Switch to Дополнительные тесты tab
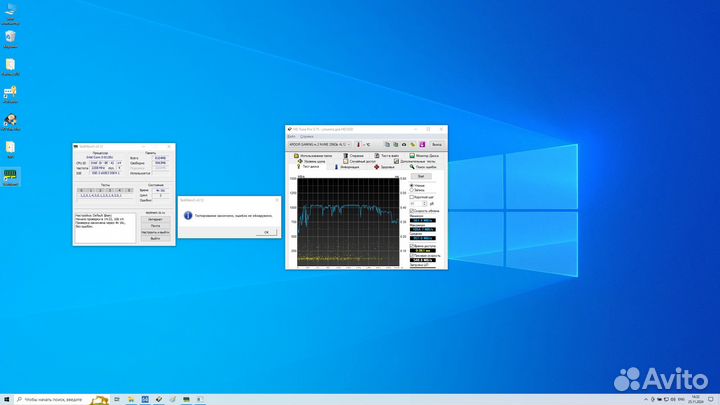 (x=415, y=161)
